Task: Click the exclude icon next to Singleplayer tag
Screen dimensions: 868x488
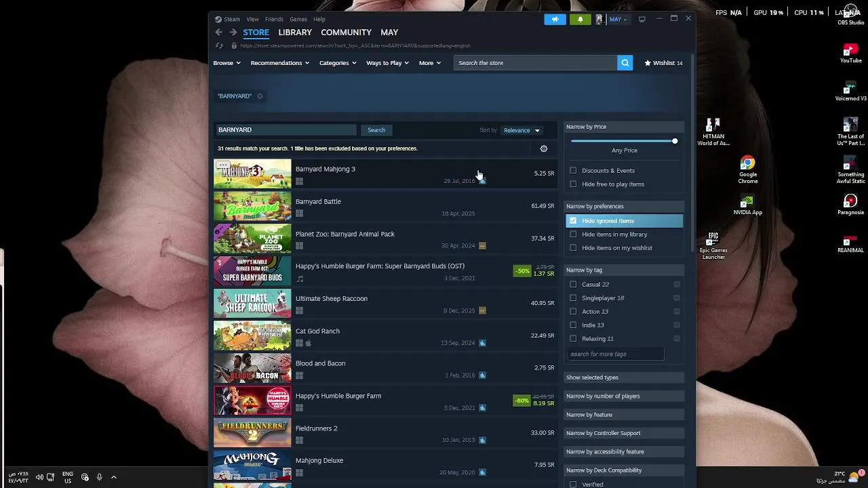Action: 676,298
